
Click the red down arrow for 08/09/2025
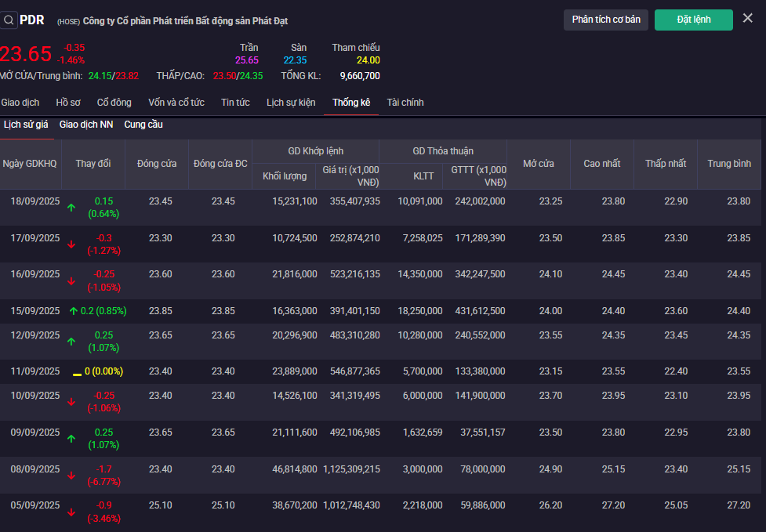pyautogui.click(x=71, y=476)
